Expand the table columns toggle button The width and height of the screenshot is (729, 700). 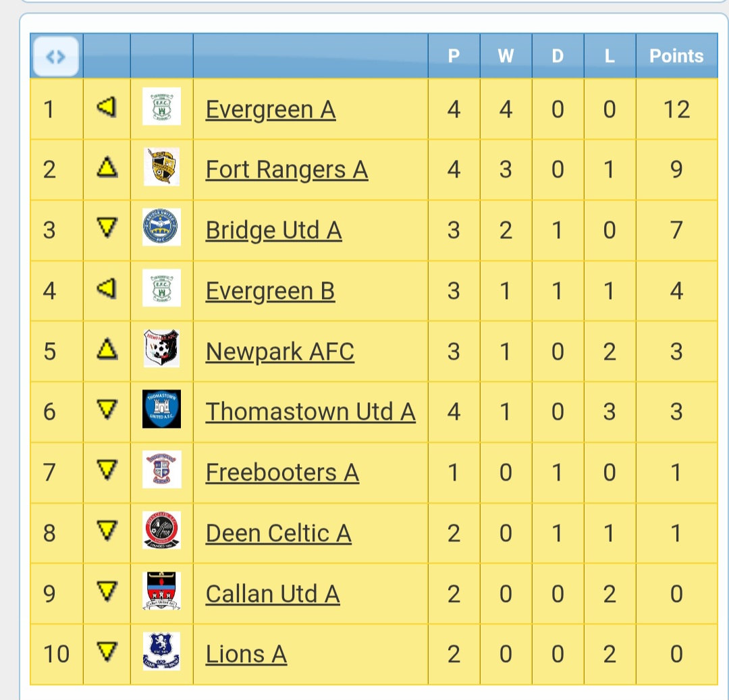[x=56, y=56]
